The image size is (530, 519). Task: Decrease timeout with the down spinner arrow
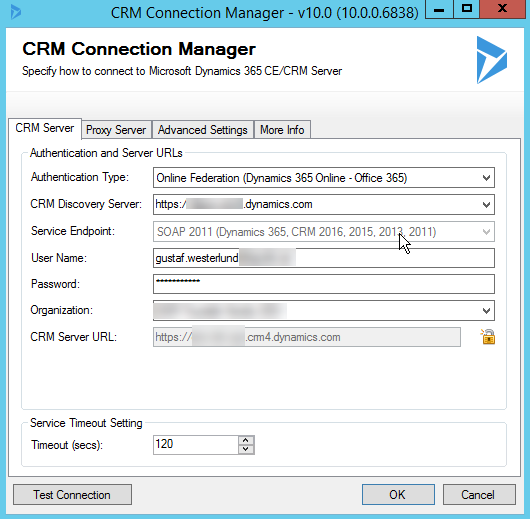[x=246, y=449]
